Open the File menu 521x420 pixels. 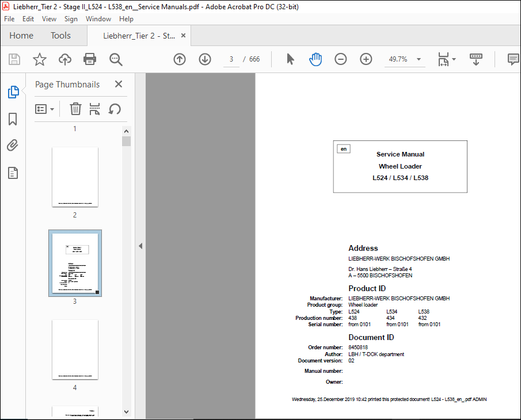click(9, 19)
